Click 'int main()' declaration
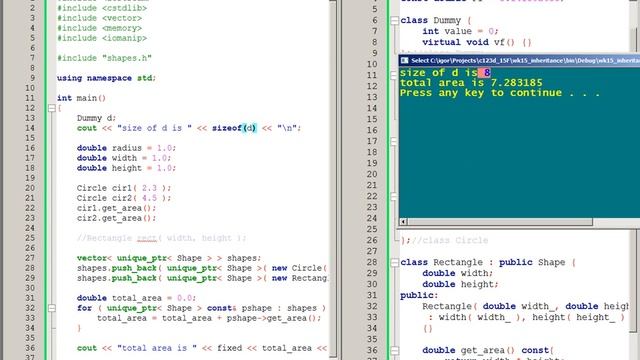640x360 pixels. click(81, 98)
